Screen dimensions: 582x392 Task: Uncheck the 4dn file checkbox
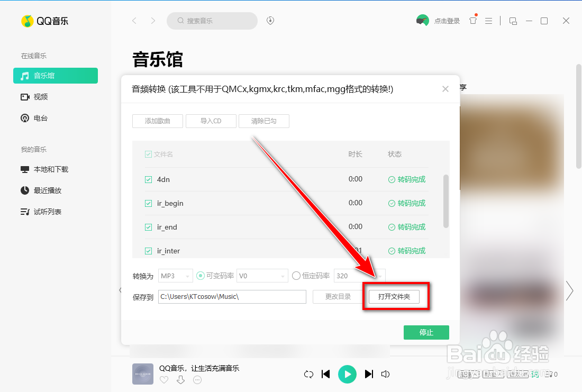click(149, 180)
